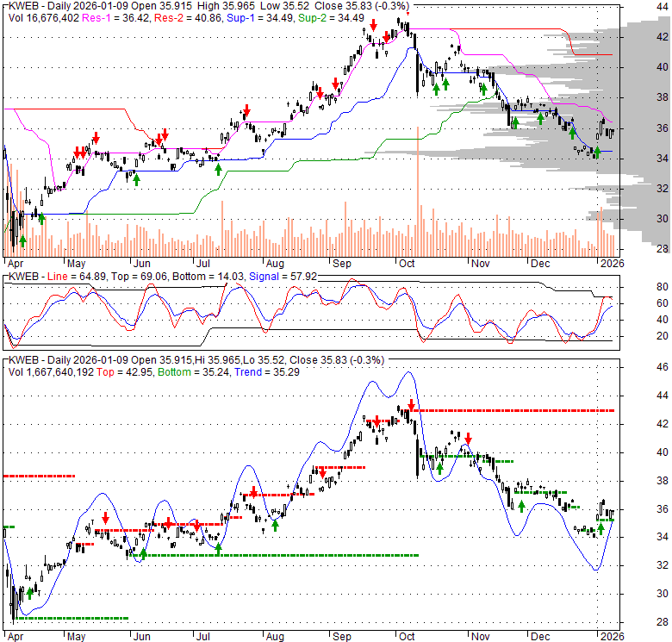Click red sell arrow at bottom chart's October peak
Screen dimensions: 672x642
[x=412, y=405]
